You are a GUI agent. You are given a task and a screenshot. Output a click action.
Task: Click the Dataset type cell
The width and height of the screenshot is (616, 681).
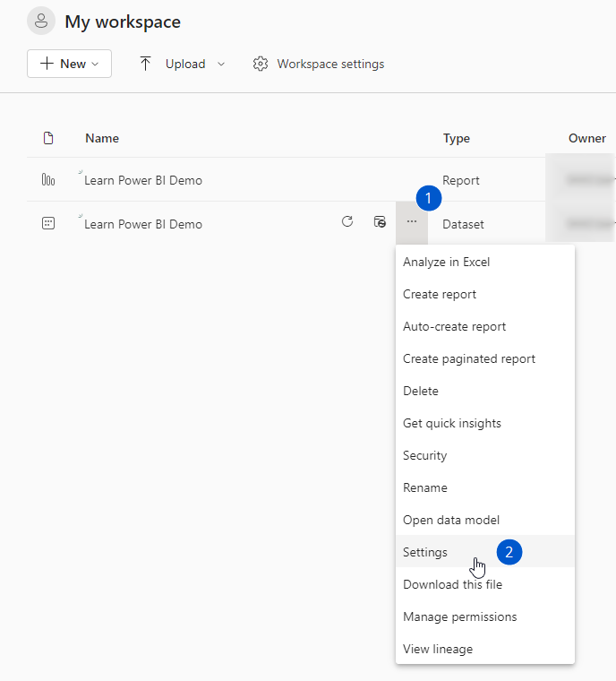tap(463, 224)
